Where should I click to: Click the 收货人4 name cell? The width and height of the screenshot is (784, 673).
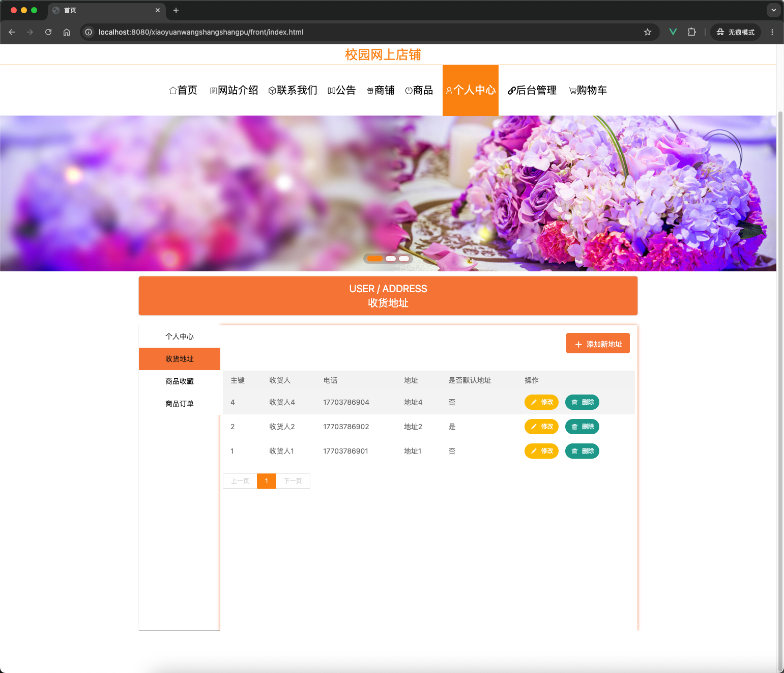pos(282,402)
